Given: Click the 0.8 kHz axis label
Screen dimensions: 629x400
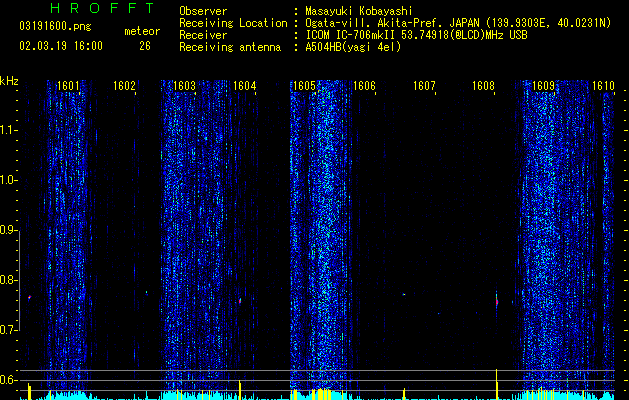Looking at the screenshot, I should (x=8, y=280).
